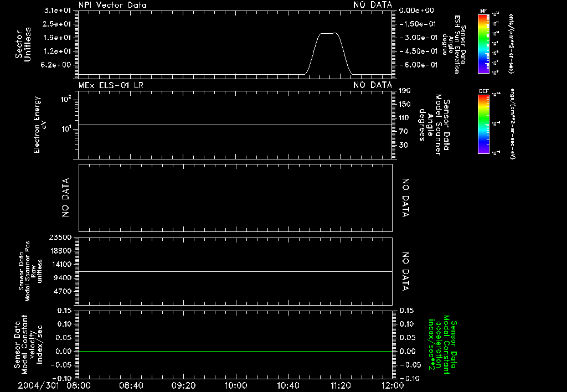Click the '23500' scanner position tick label
Screen dimensions: 567x392
point(60,238)
